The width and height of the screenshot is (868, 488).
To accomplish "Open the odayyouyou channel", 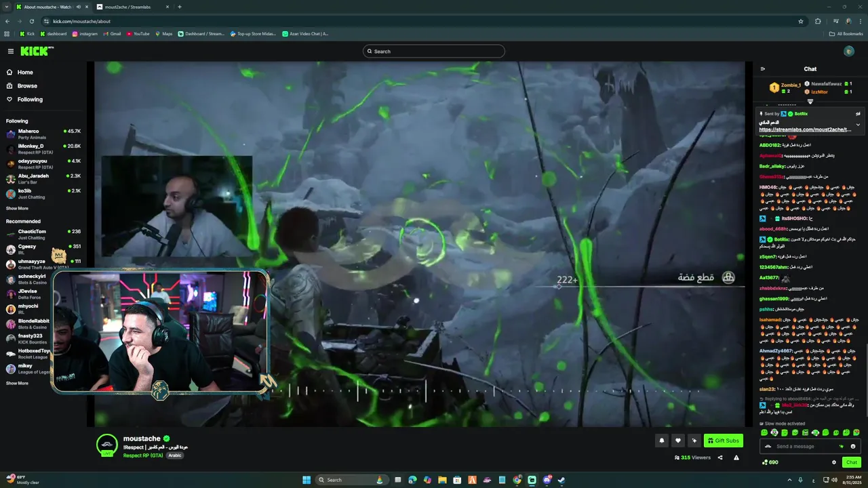I will click(43, 163).
